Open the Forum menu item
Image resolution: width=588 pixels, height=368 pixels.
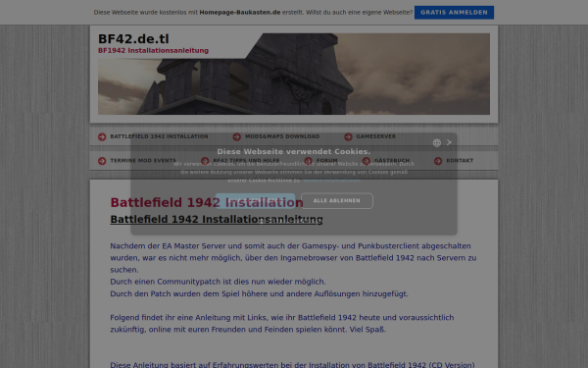326,161
